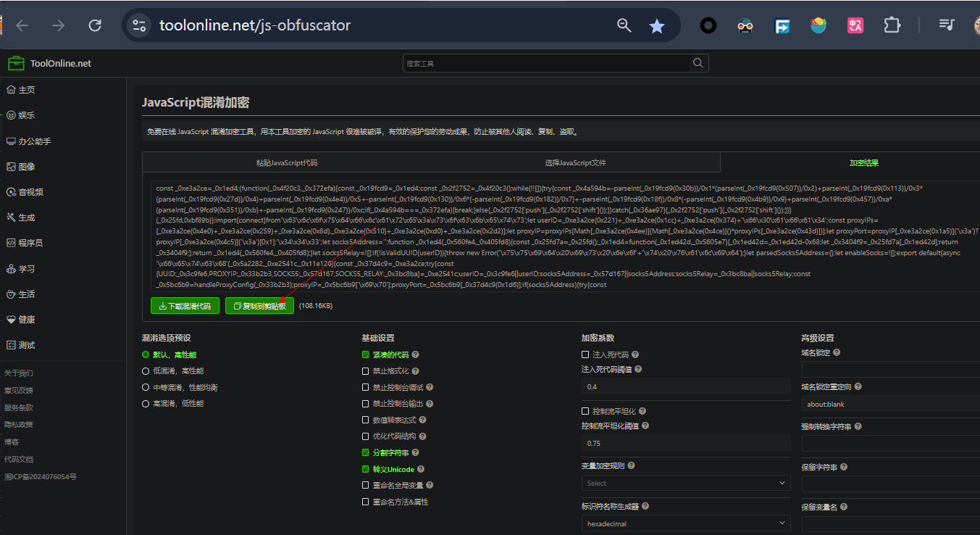The image size is (980, 535).
Task: Show help for 转义Unicode option
Action: 421,469
